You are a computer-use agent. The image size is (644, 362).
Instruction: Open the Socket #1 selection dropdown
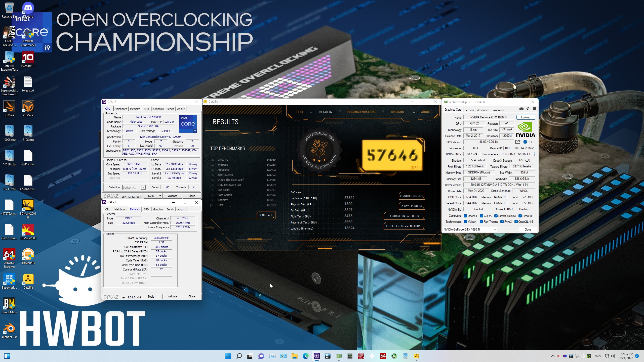point(134,187)
